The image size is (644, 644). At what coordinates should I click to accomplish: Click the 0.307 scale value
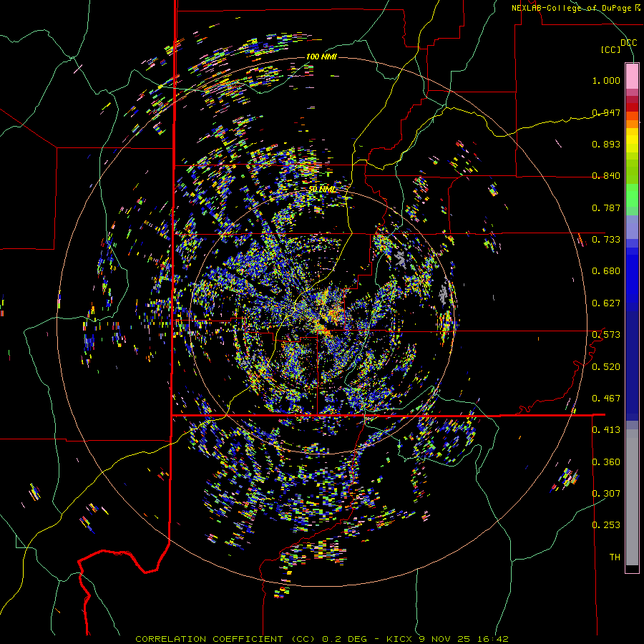[606, 494]
